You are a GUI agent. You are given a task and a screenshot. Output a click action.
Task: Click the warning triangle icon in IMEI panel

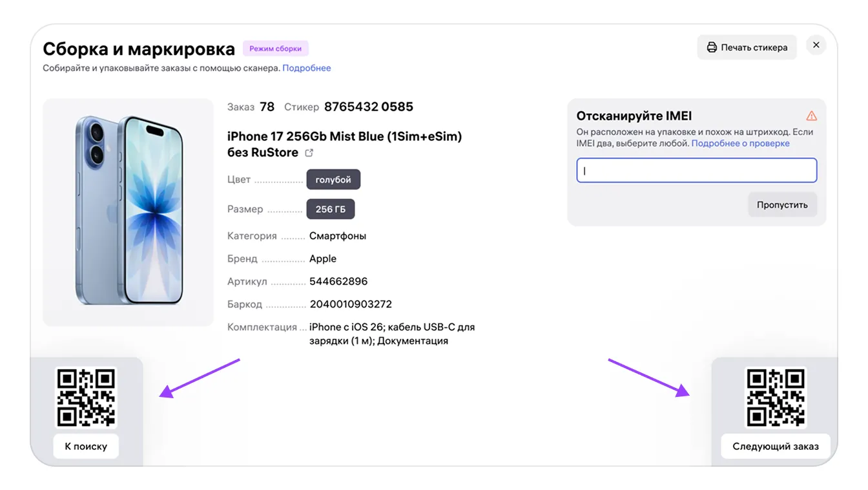pos(812,116)
